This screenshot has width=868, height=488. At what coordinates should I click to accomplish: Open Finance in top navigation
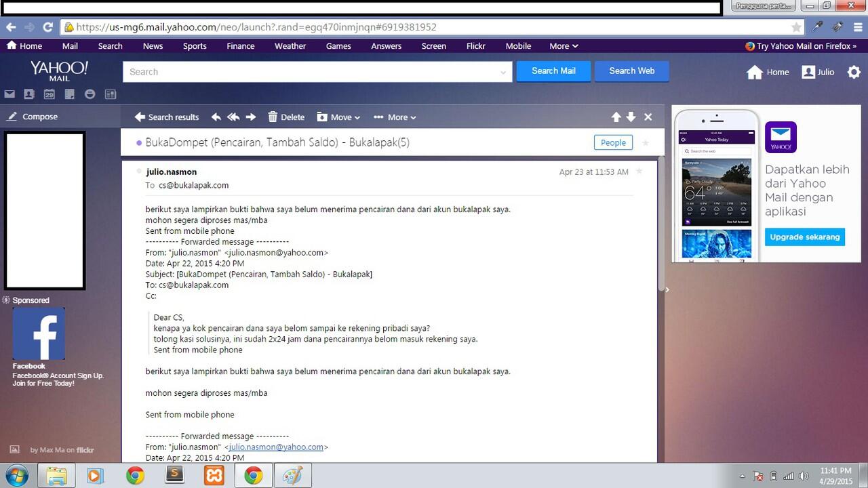tap(241, 46)
